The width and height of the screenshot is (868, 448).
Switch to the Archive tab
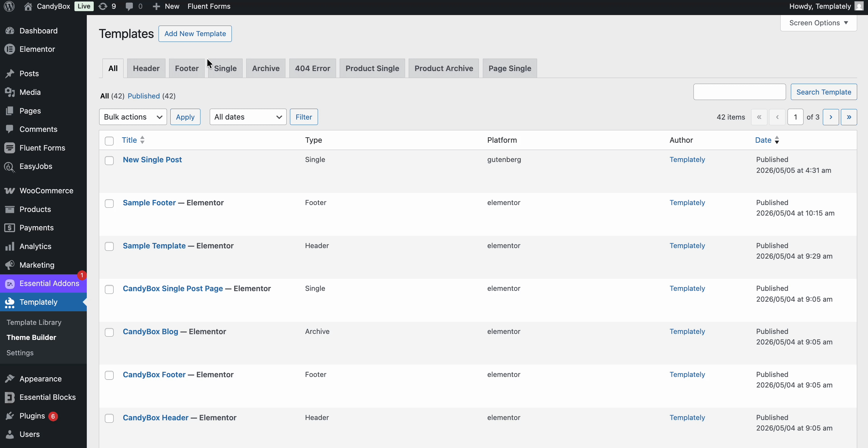tap(266, 68)
